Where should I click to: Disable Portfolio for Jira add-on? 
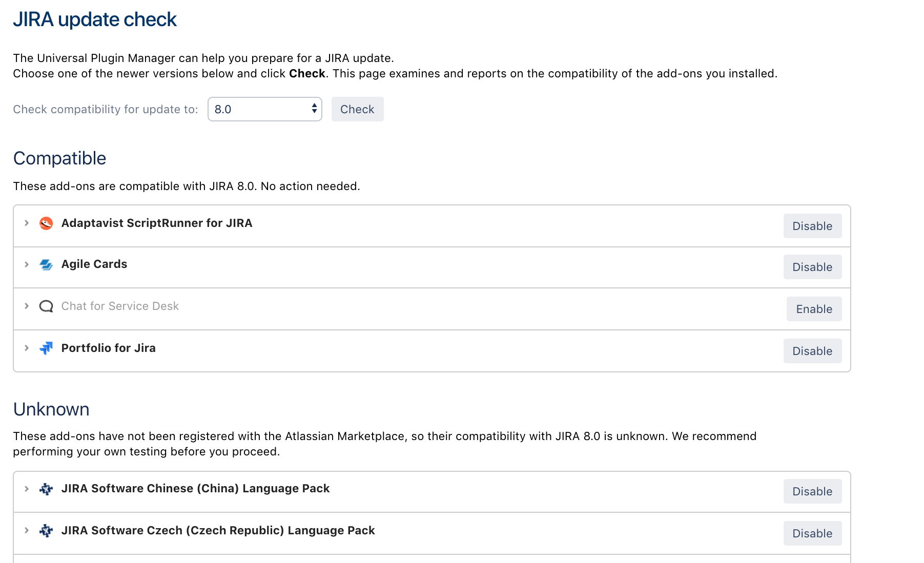click(812, 351)
